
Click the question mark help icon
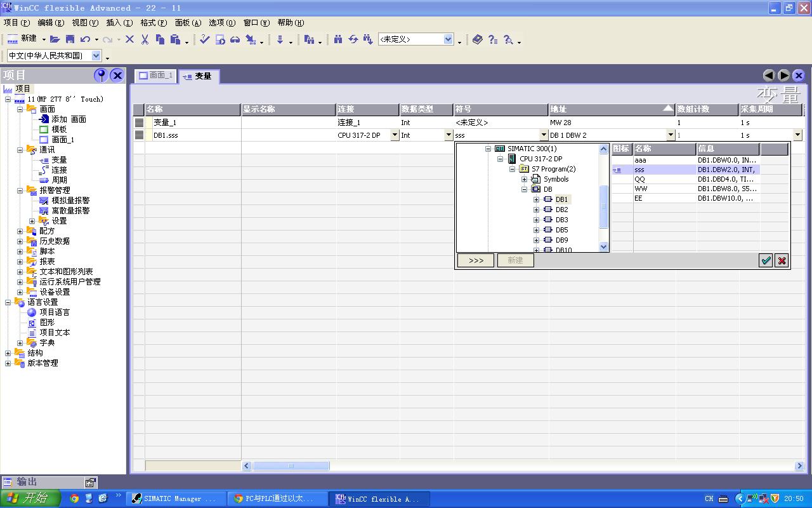click(493, 39)
